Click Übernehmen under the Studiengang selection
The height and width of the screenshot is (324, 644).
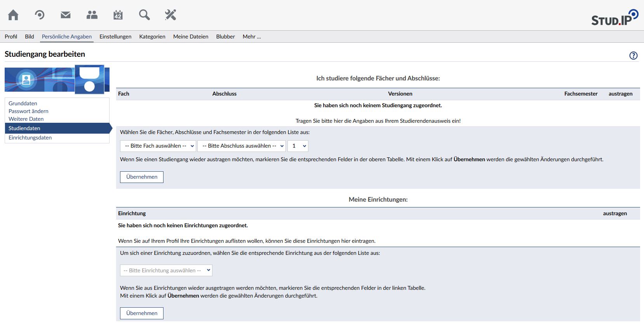click(142, 177)
